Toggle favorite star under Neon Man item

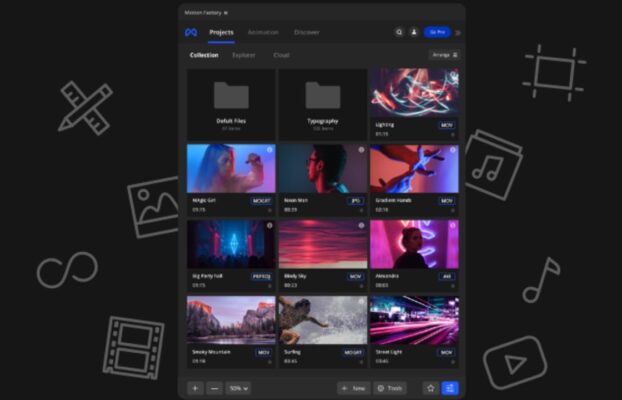[361, 210]
